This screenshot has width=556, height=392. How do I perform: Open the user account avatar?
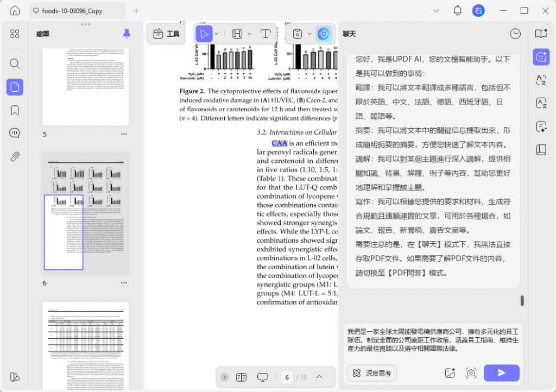coord(478,11)
